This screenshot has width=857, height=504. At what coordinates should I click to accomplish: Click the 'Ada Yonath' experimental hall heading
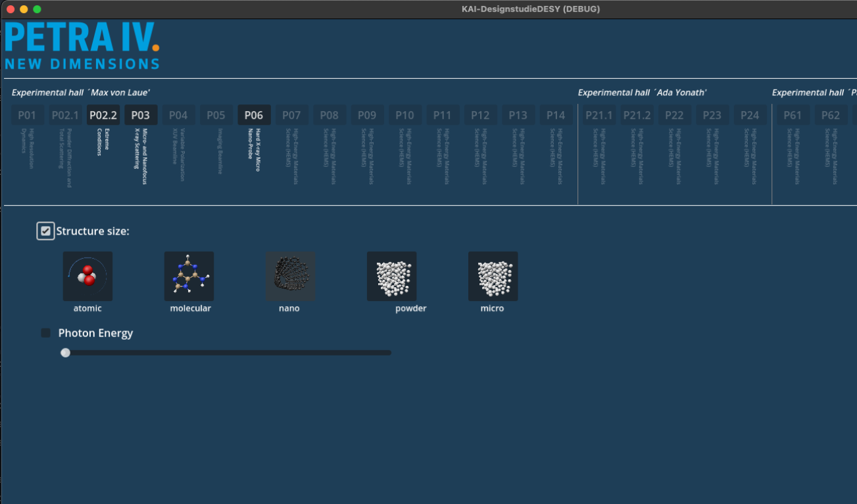643,93
